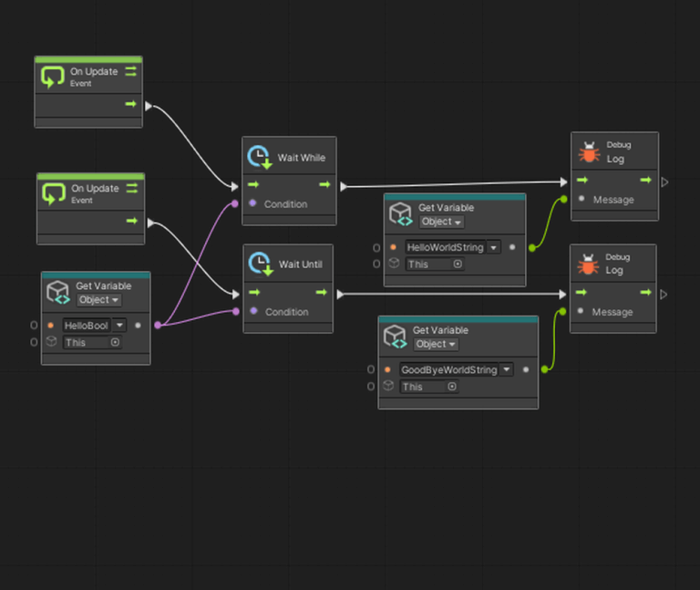The width and height of the screenshot is (700, 590).
Task: Toggle coroutine icon on the second On Update node
Action: click(x=131, y=188)
